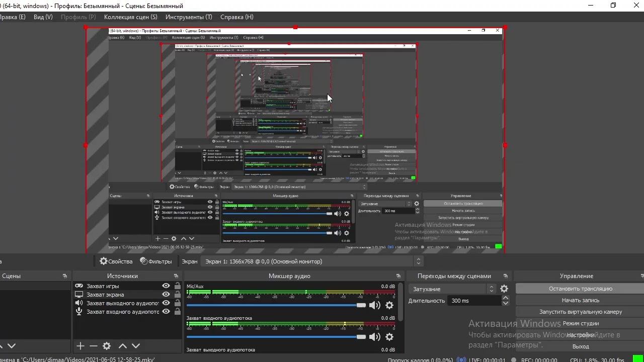Click the 0.0 dB value of Mic/Aux

click(x=388, y=287)
